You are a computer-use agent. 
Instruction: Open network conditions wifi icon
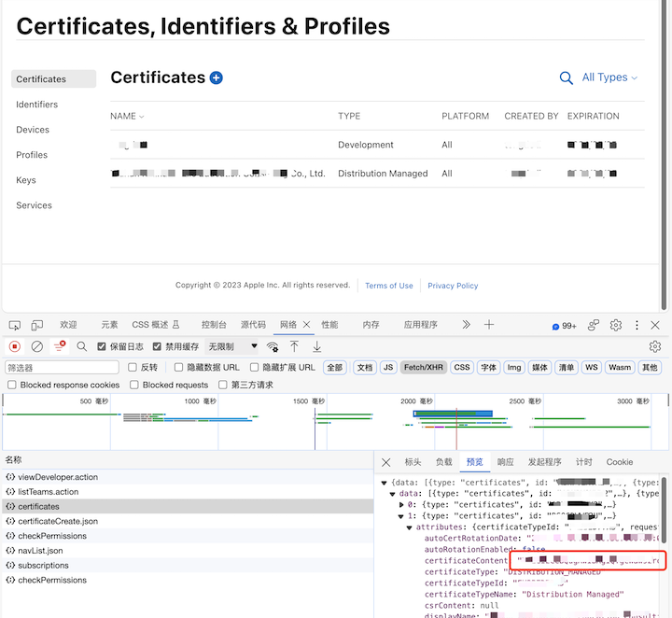coord(273,346)
